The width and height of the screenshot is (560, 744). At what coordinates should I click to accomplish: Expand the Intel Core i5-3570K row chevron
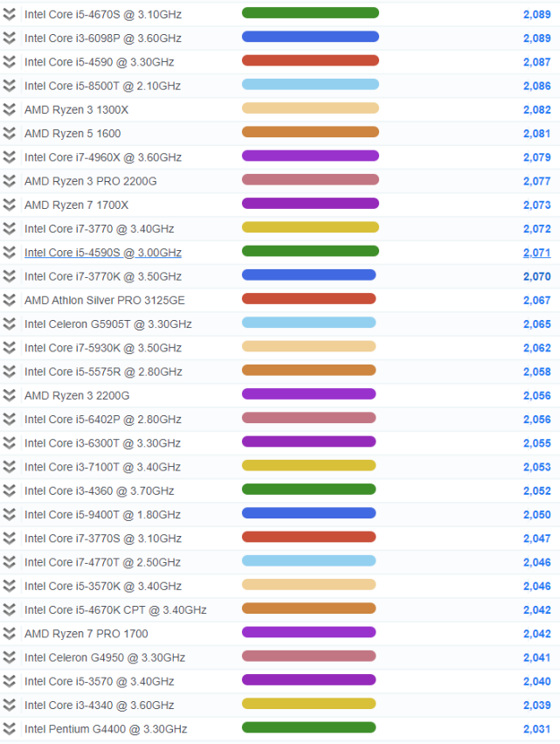tap(9, 586)
